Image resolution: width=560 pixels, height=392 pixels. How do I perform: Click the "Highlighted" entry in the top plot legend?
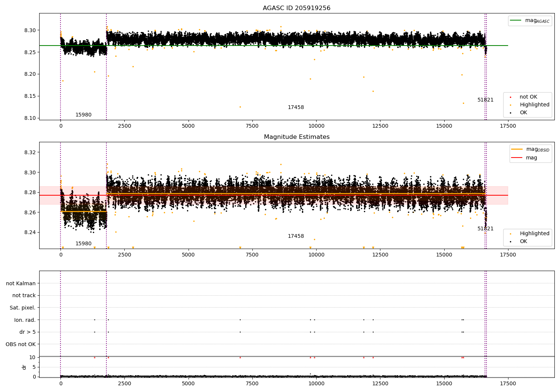click(x=530, y=105)
